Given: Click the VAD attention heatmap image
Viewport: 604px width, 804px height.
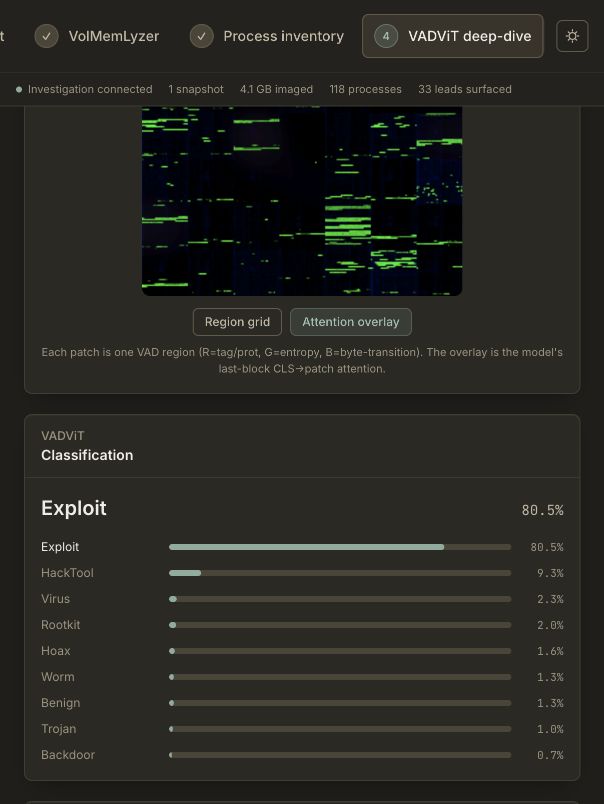Looking at the screenshot, I should [302, 201].
